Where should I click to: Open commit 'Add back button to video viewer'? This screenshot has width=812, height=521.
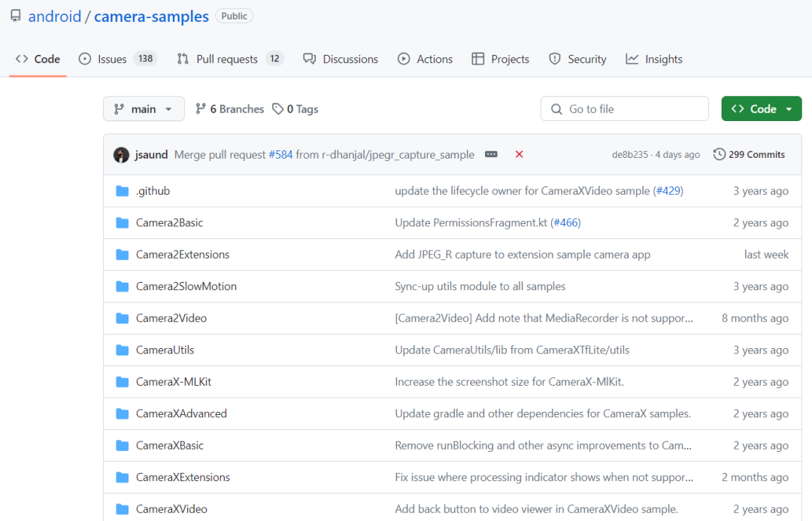tap(537, 510)
